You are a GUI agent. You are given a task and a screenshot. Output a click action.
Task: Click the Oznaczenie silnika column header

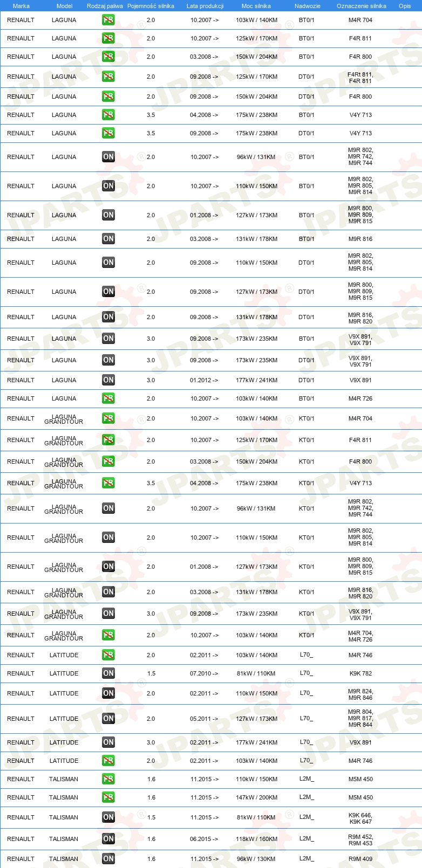361,6
